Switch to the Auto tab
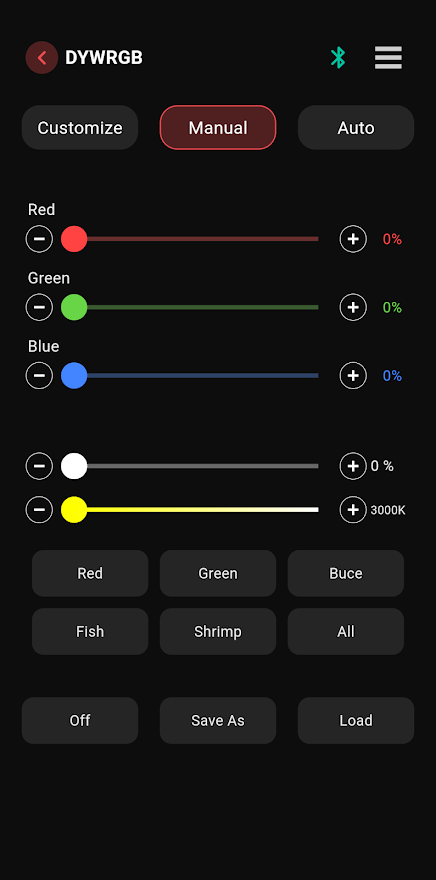Viewport: 436px width, 880px height. [356, 127]
